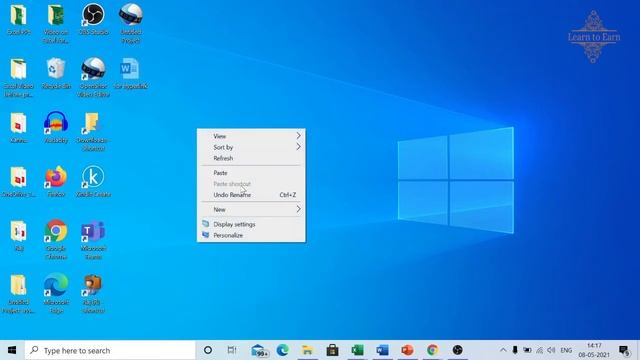The height and width of the screenshot is (360, 640).
Task: Expand the Sort by submenu arrow
Action: (298, 147)
